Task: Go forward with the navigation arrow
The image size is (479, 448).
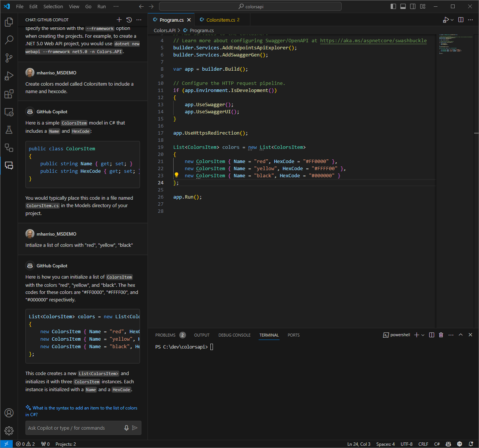Action: tap(151, 6)
